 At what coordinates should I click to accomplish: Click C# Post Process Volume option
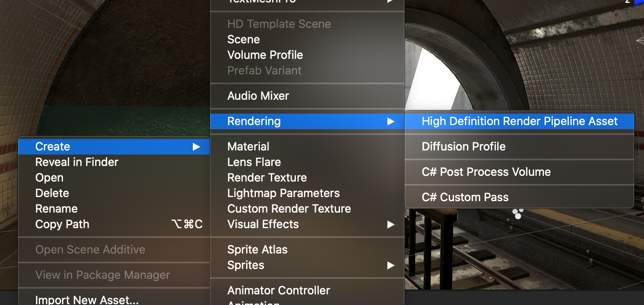tap(486, 172)
